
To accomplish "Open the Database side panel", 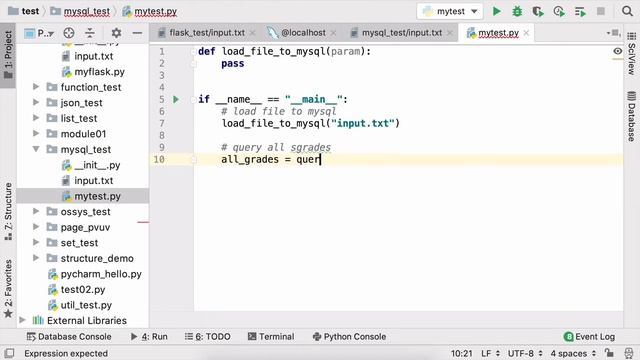I will pos(631,117).
